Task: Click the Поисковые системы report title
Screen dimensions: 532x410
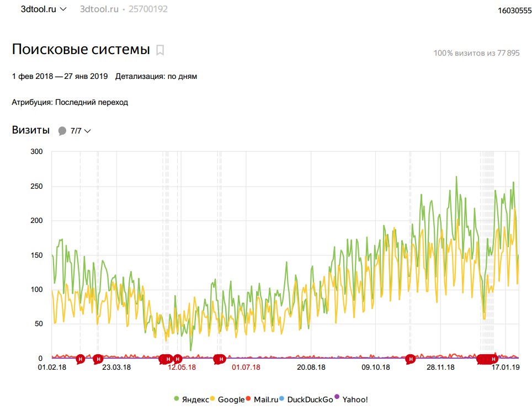Action: pyautogui.click(x=81, y=50)
